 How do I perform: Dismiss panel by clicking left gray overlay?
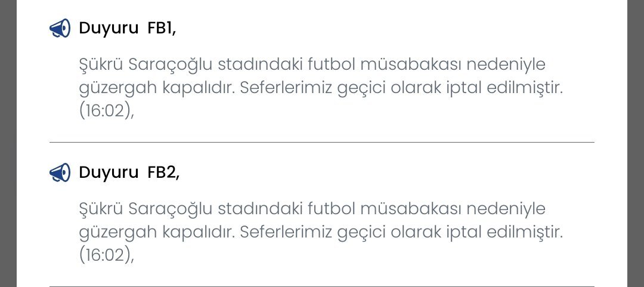pyautogui.click(x=8, y=143)
